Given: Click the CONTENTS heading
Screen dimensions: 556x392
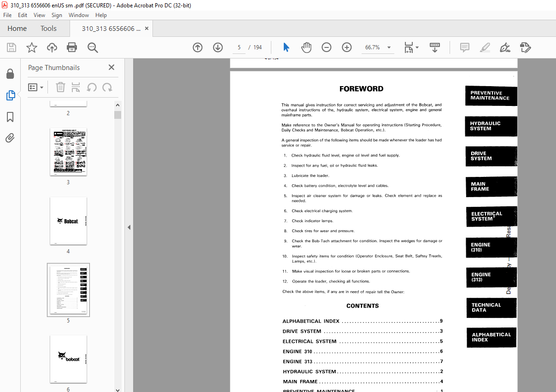Looking at the screenshot, I should click(x=363, y=306).
